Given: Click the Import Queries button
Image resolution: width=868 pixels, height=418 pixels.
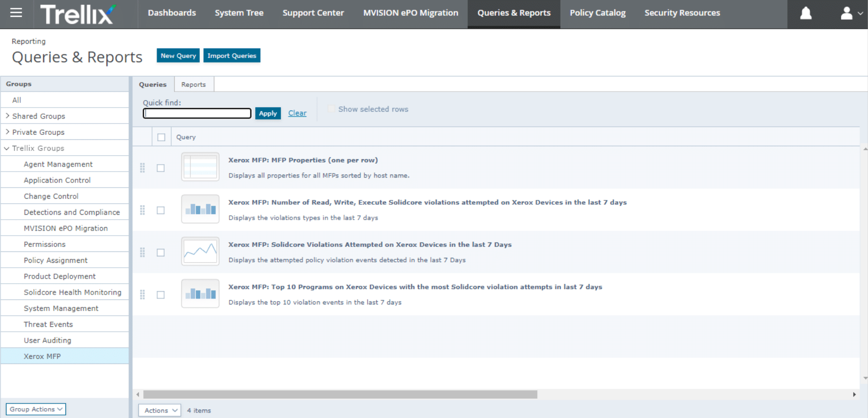Looking at the screenshot, I should 231,56.
